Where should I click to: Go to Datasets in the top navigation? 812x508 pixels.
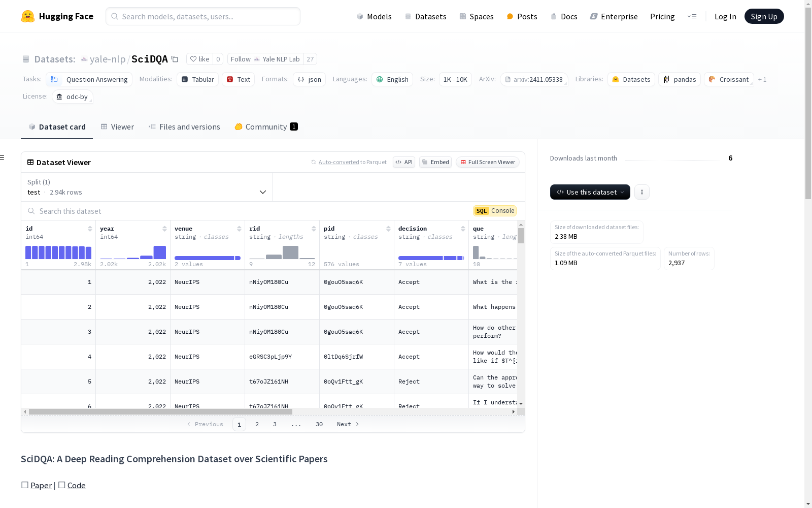coord(425,16)
